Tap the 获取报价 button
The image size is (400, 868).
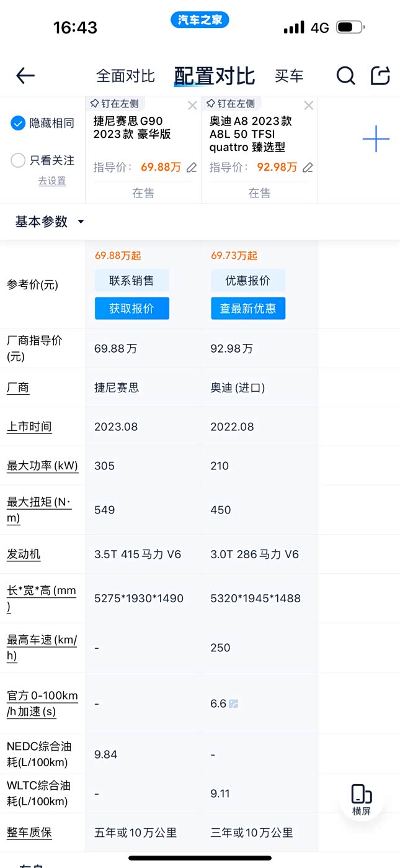coord(131,309)
